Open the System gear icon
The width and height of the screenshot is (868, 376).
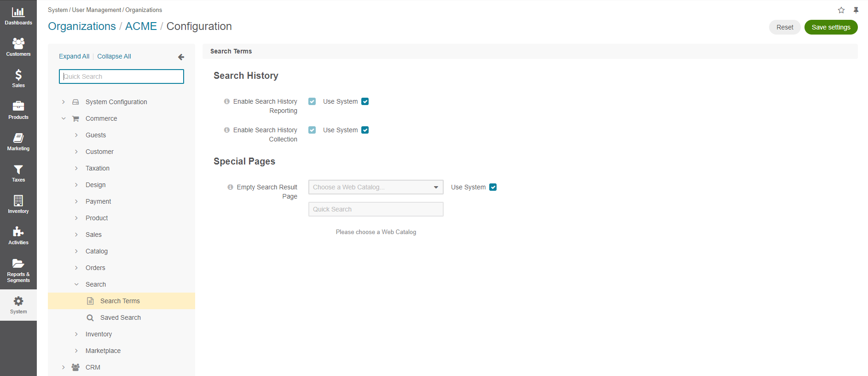pyautogui.click(x=18, y=301)
